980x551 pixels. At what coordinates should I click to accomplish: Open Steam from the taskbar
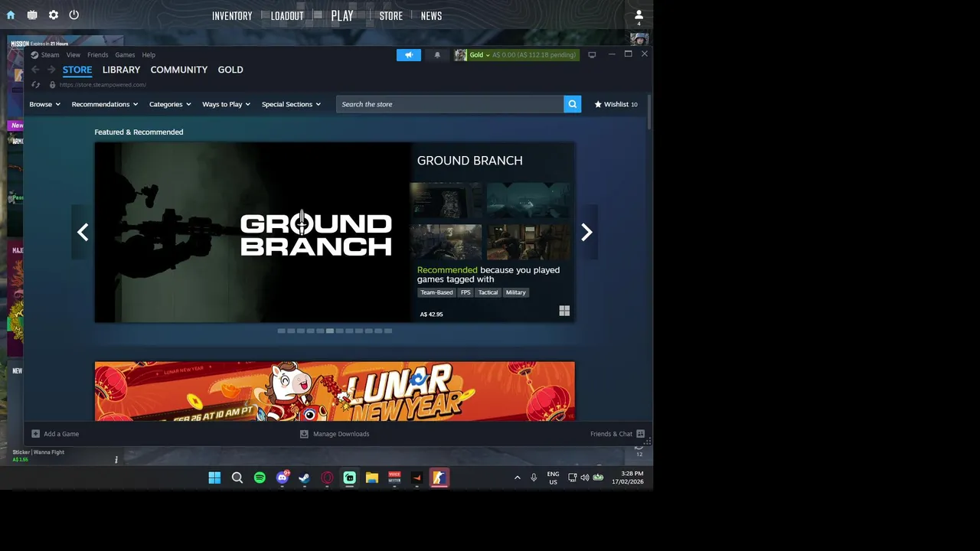click(x=304, y=478)
